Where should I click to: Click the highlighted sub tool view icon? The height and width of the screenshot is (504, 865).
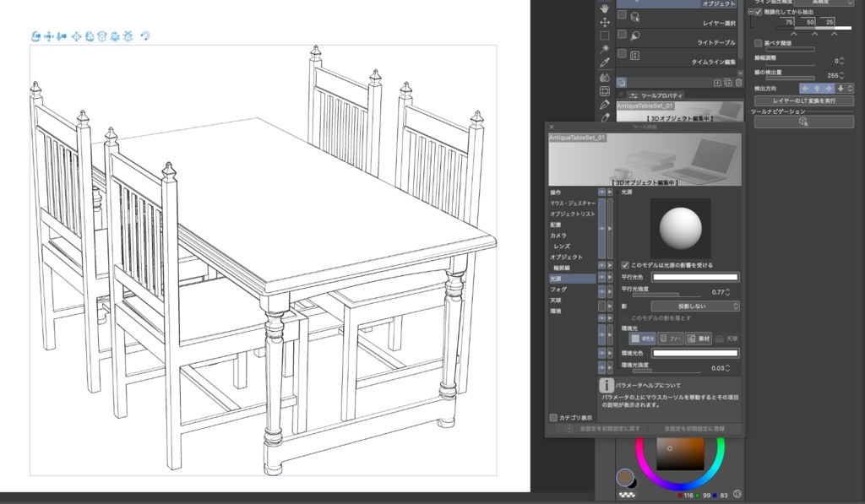point(622,82)
